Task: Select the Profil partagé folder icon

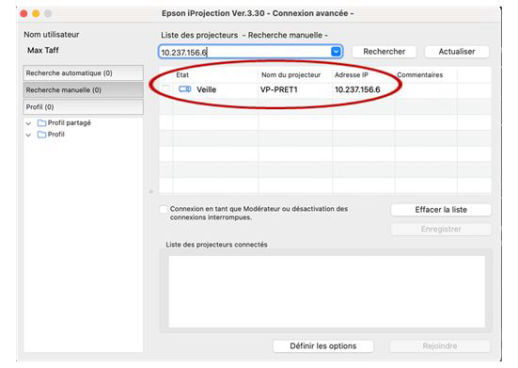Action: [42, 123]
